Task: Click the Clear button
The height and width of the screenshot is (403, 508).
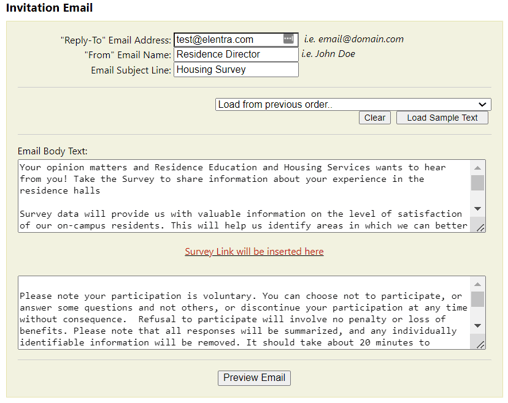Action: (375, 118)
